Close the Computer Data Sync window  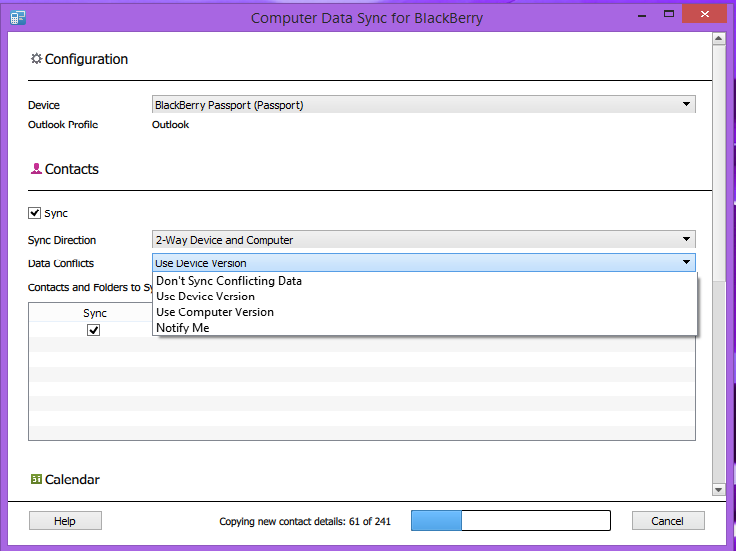pyautogui.click(x=705, y=14)
